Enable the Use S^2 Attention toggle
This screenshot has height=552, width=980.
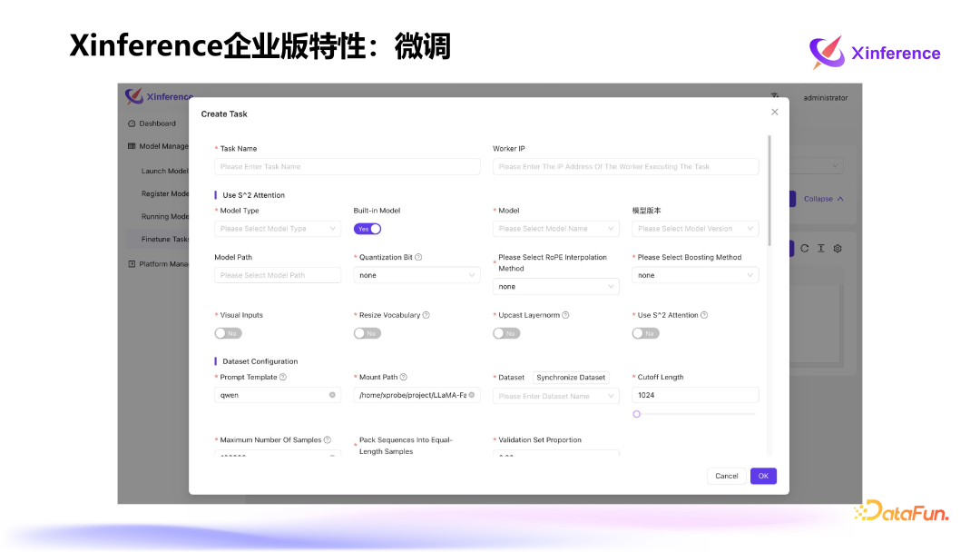click(x=645, y=332)
